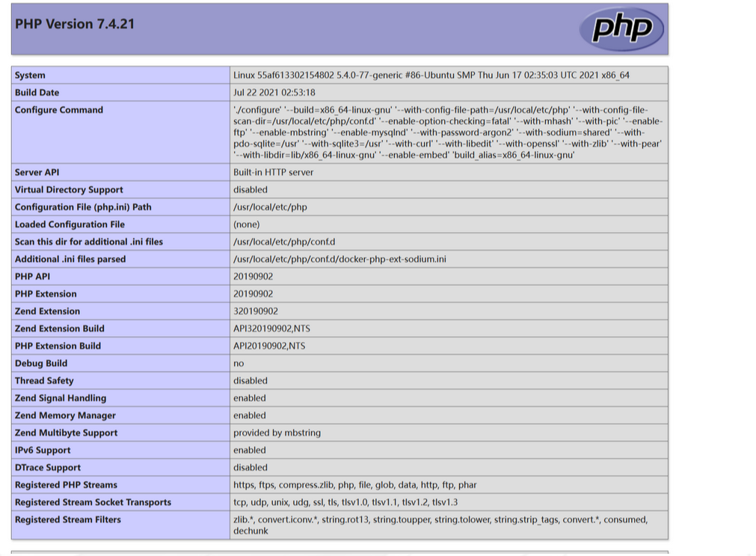Select the 'zlib.*, convert.iconv.*' filters value
This screenshot has height=556, width=756.
click(x=440, y=525)
